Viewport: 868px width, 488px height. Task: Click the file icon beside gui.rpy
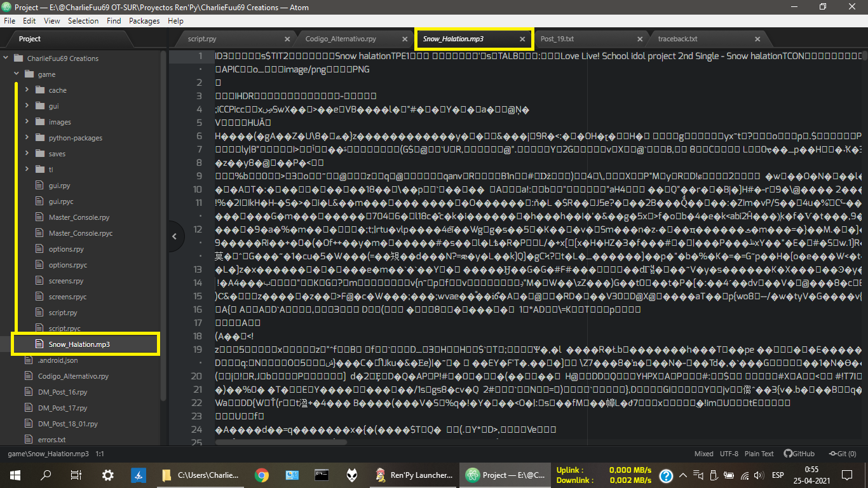tap(40, 186)
